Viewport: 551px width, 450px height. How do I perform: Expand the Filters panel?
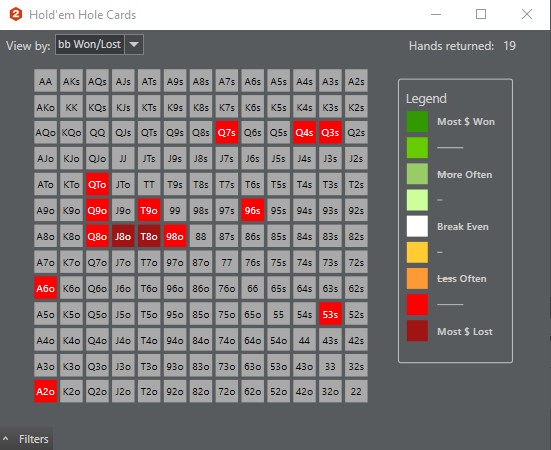26,439
